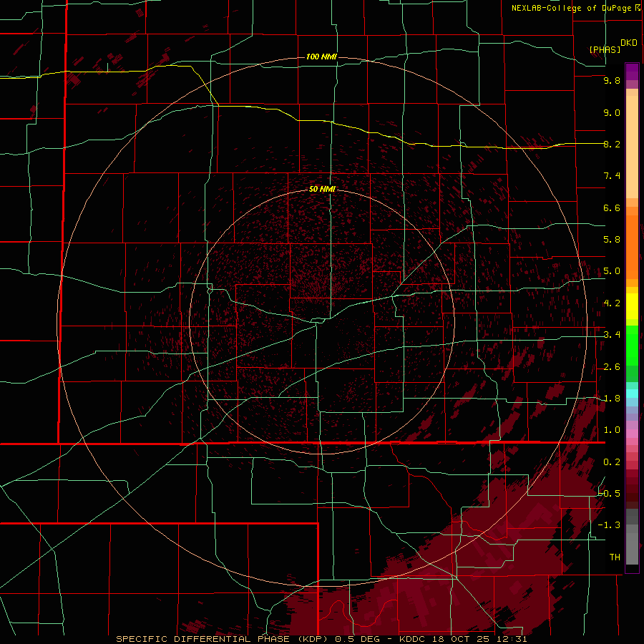This screenshot has height=644, width=644.
Task: Click the 2.6 scale value
Action: pos(612,367)
